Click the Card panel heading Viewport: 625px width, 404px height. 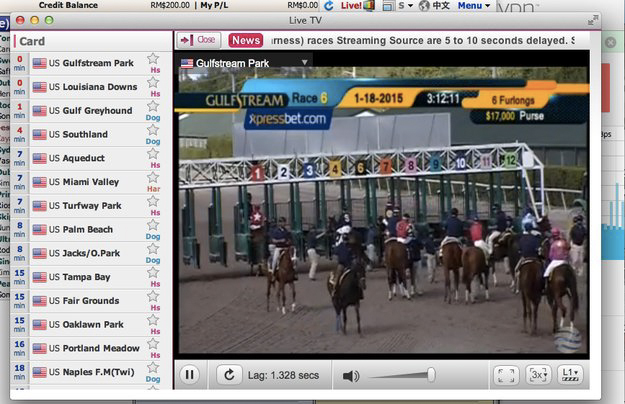click(32, 41)
